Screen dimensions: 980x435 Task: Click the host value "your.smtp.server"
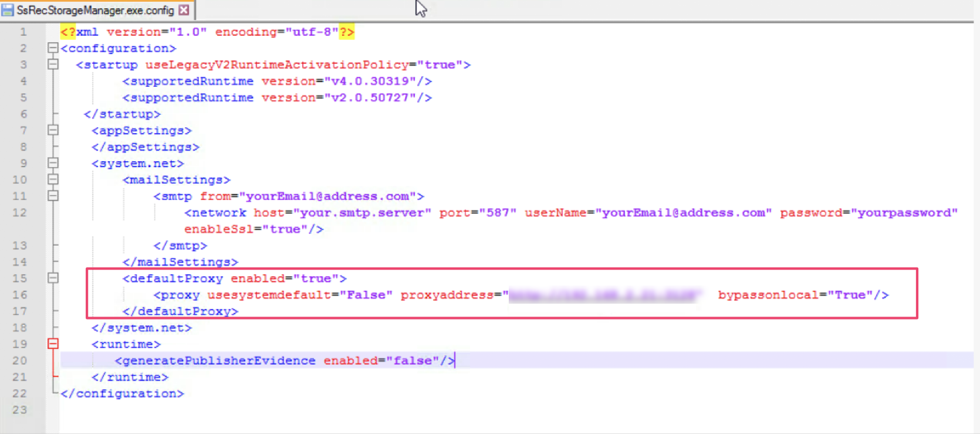(x=362, y=212)
